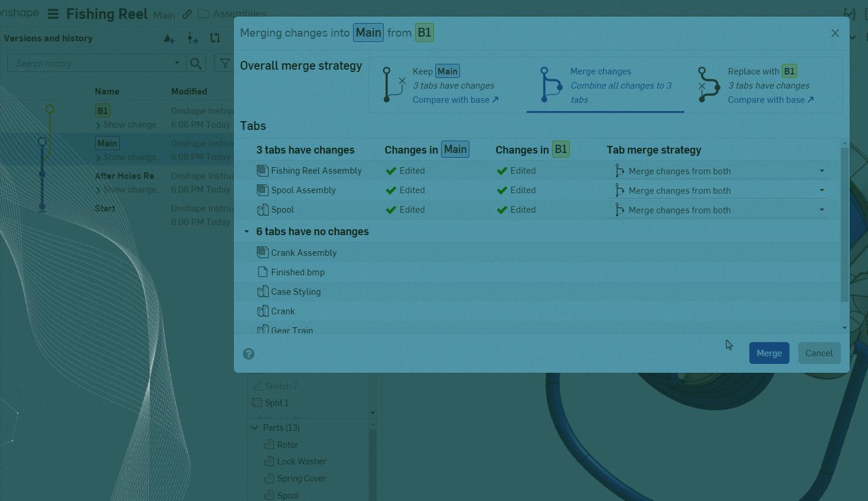Choose Merge changes overall strategy
Image resolution: width=868 pixels, height=501 pixels.
[605, 85]
